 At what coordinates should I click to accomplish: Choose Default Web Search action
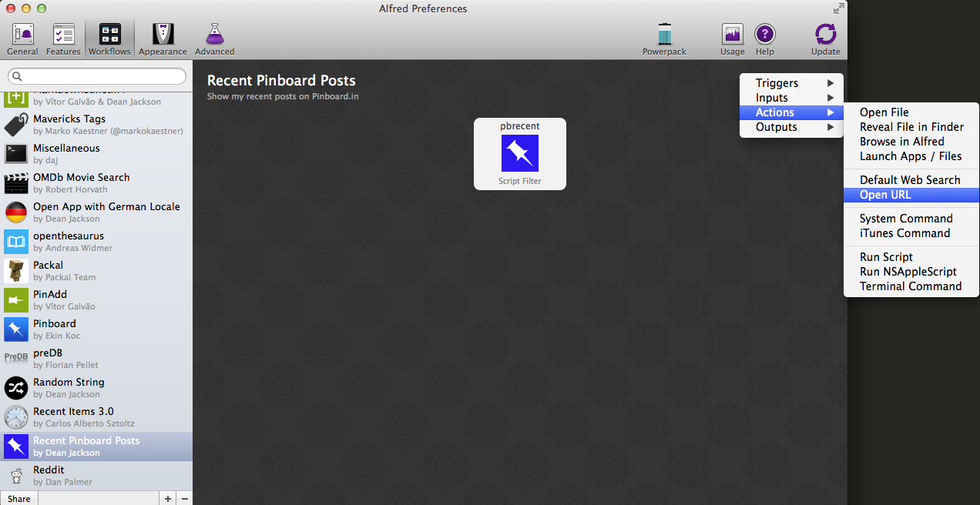[x=911, y=180]
